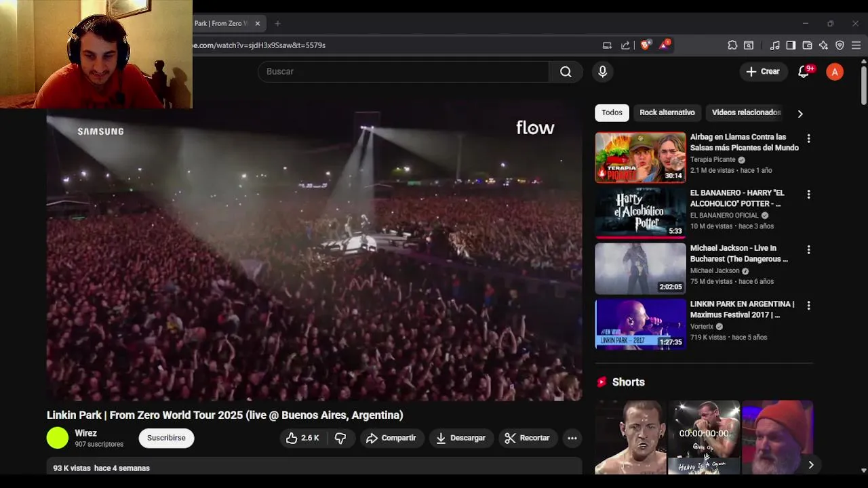
Task: Open the browser extensions puzzle icon
Action: pyautogui.click(x=732, y=45)
